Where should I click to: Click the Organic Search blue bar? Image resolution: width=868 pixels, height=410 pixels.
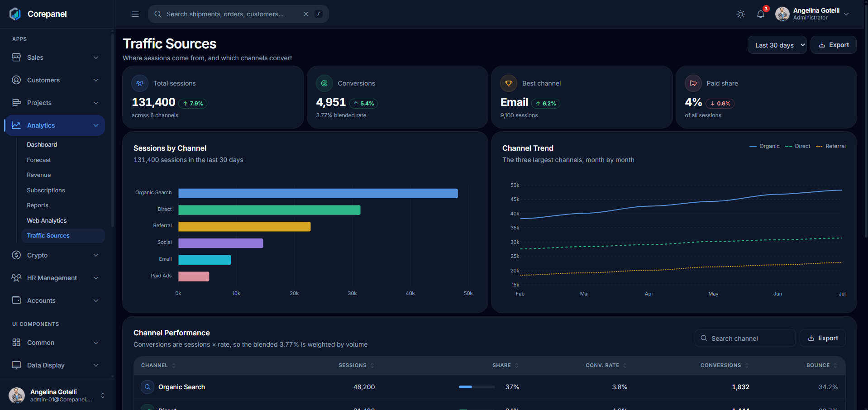318,193
